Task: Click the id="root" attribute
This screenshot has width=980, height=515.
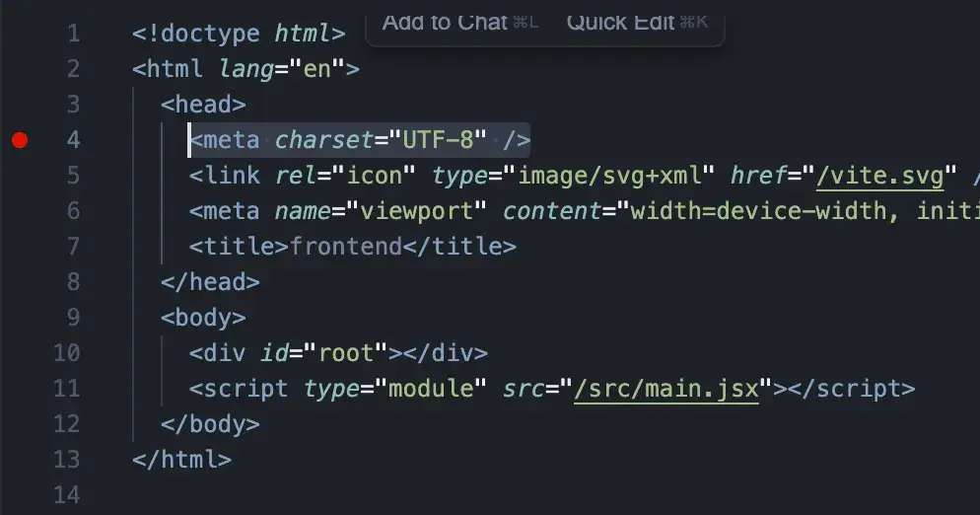Action: pos(324,353)
